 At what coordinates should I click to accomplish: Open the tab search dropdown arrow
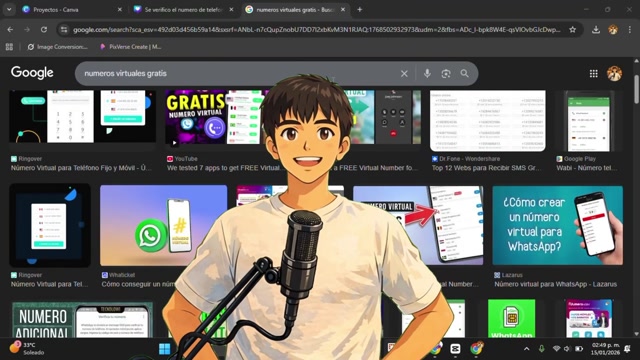click(9, 9)
